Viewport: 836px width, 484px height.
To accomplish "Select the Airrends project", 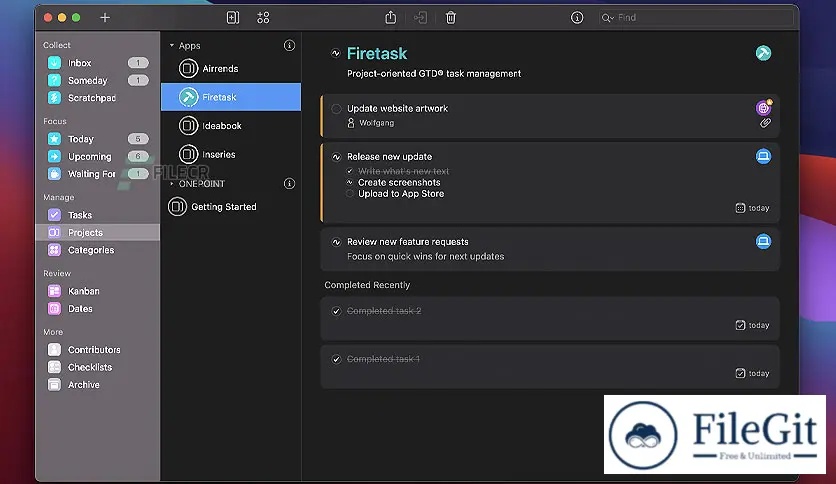I will [x=231, y=69].
